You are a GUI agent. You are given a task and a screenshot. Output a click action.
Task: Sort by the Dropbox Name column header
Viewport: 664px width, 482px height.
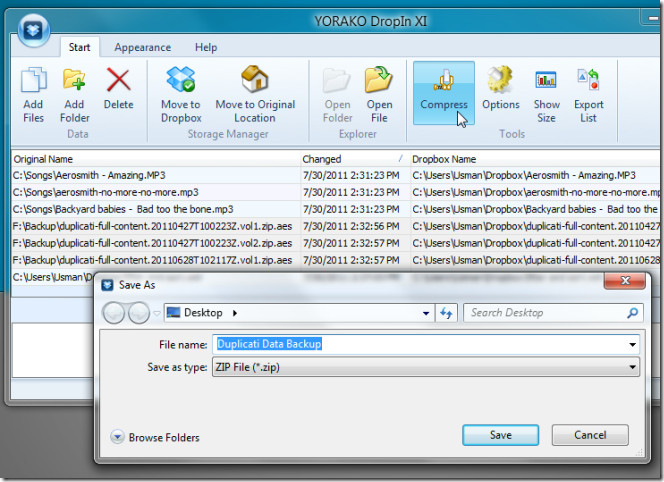click(x=535, y=159)
